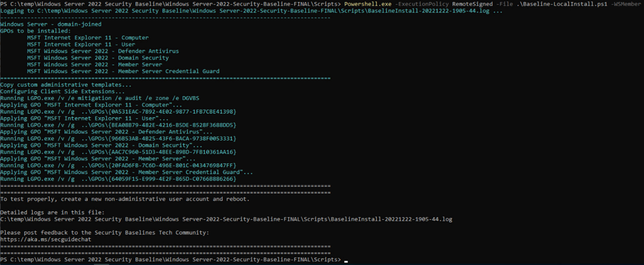Click the BaselineInstall log path under 'Detailed logs'
This screenshot has width=644, height=265.
pyautogui.click(x=226, y=219)
